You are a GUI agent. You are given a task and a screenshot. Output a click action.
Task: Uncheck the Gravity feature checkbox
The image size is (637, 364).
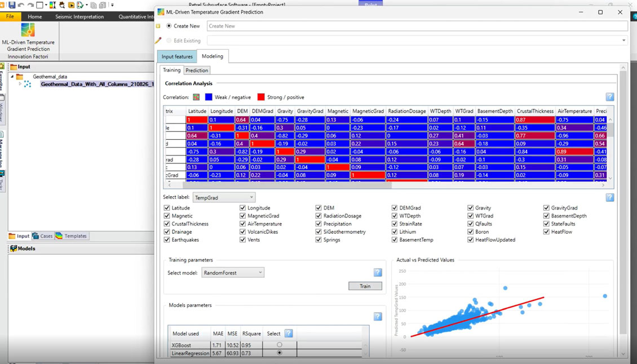[x=471, y=208]
